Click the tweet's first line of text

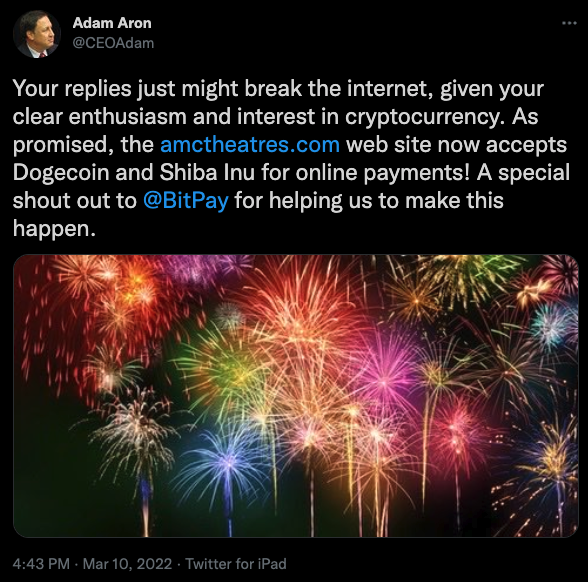point(278,89)
